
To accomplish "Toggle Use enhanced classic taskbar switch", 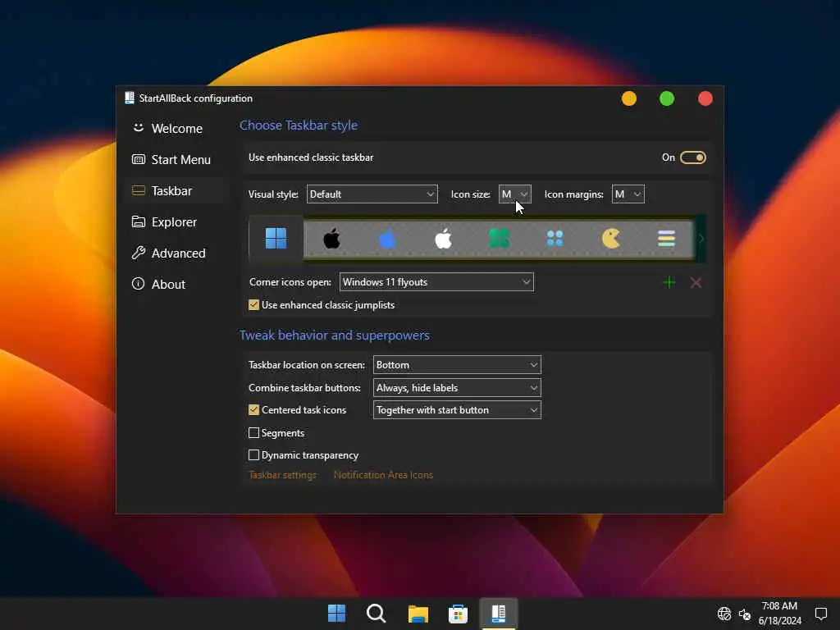I will pyautogui.click(x=693, y=157).
